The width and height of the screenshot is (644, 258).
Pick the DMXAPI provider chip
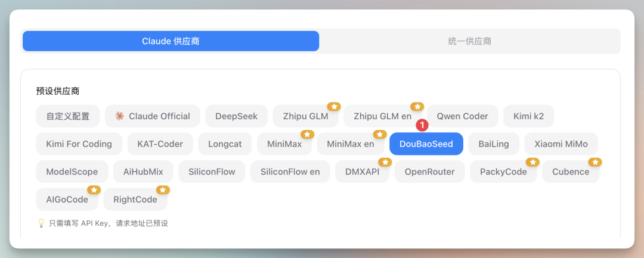click(x=363, y=172)
